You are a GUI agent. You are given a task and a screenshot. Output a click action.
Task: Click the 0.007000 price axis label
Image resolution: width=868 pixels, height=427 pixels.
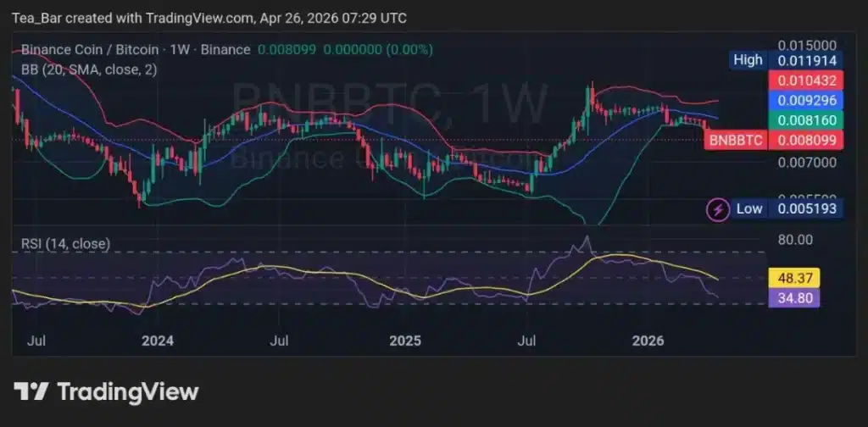click(x=807, y=163)
